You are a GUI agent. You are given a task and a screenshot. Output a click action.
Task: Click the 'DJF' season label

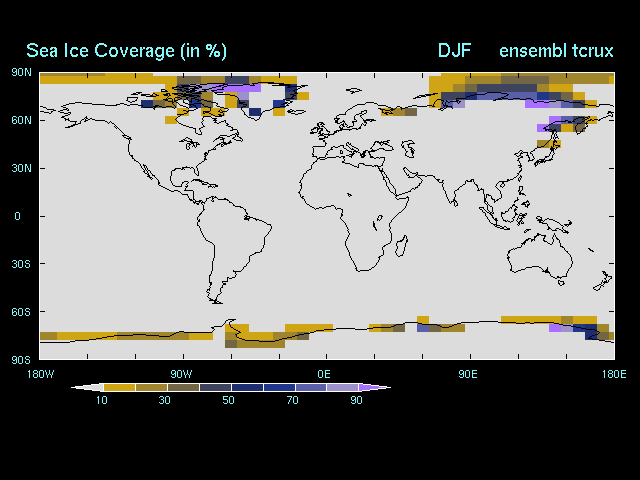pyautogui.click(x=454, y=51)
